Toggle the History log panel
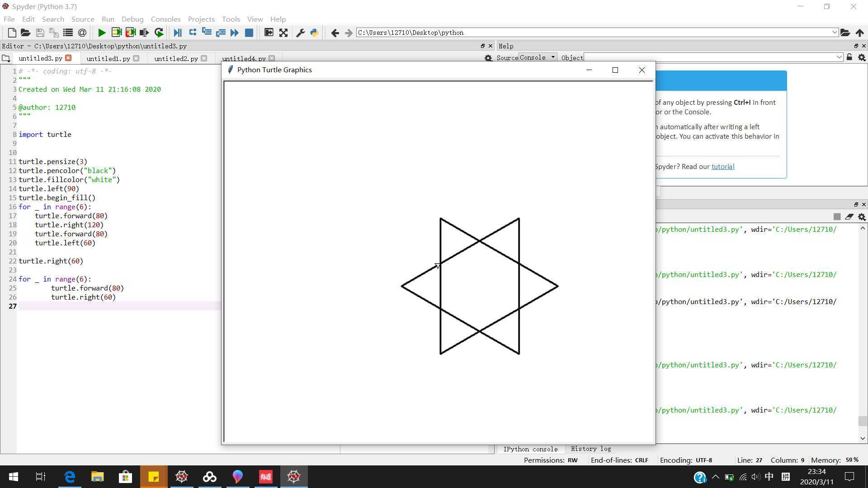868x488 pixels. (x=590, y=449)
